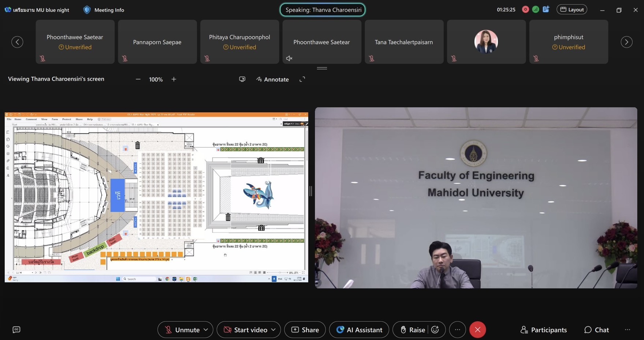
Task: Select the Tana Taechalertpaisarn participant tile
Action: tap(404, 42)
